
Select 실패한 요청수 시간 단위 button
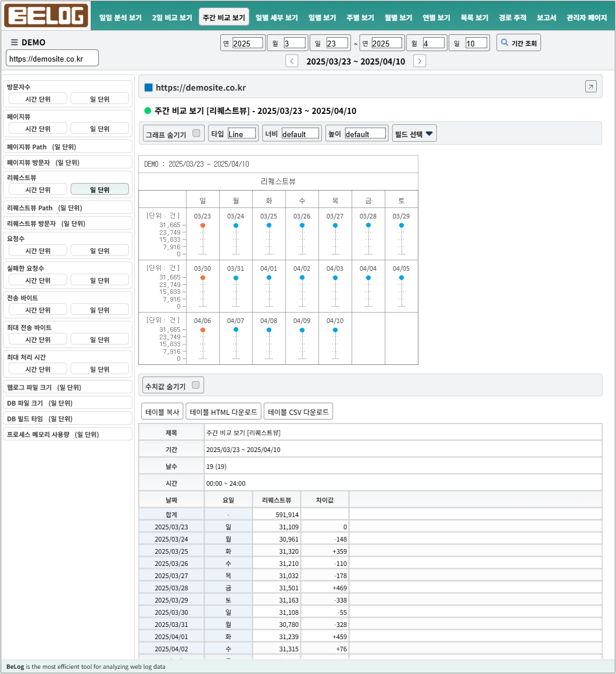(x=38, y=280)
